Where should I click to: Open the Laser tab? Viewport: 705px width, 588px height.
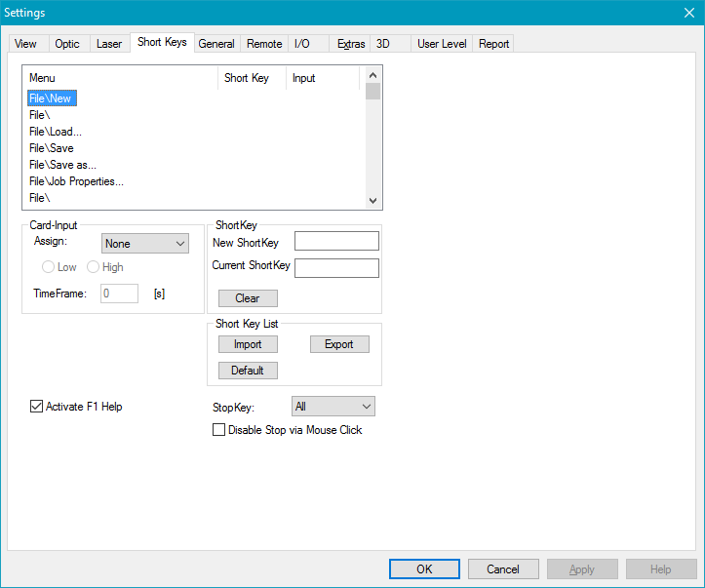point(109,44)
